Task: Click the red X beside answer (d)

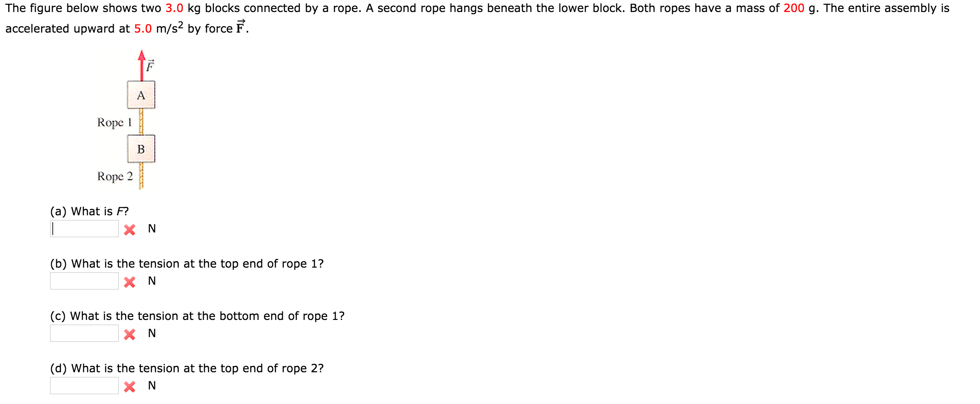Action: point(130,386)
